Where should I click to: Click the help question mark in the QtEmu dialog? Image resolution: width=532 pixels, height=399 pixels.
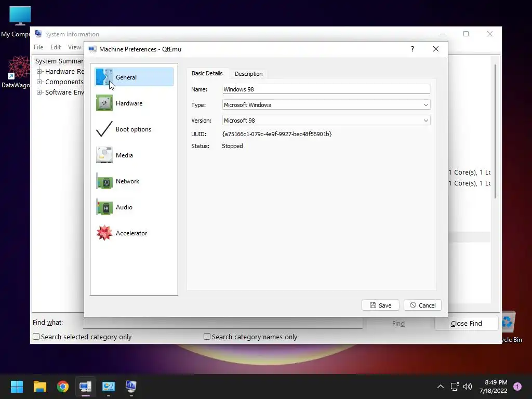pyautogui.click(x=412, y=49)
